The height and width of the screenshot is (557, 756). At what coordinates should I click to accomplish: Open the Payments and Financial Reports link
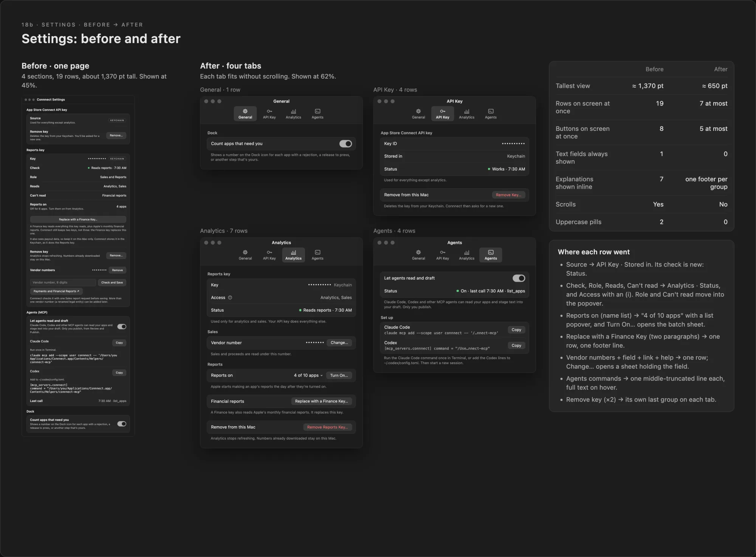tap(56, 291)
